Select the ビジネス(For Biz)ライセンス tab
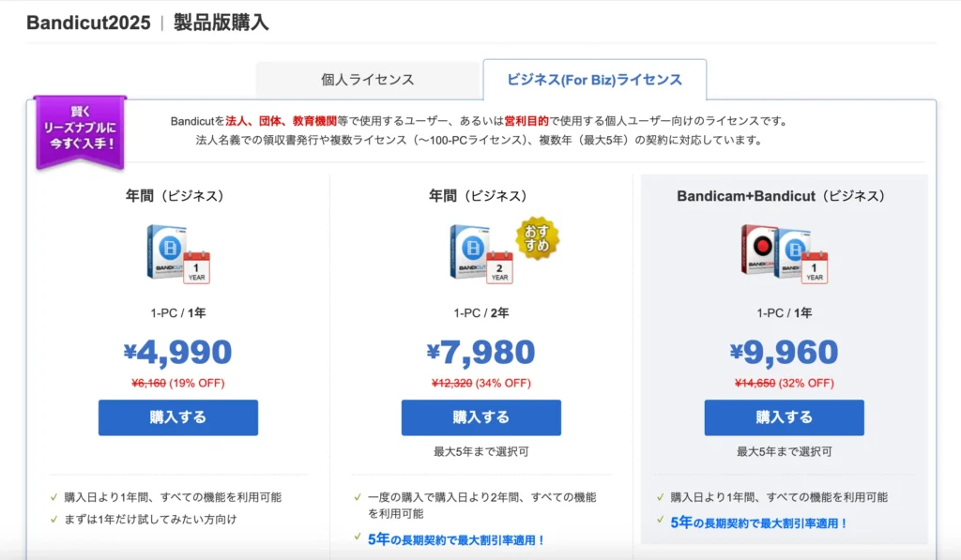Screen dimensions: 961x560 (x=595, y=80)
